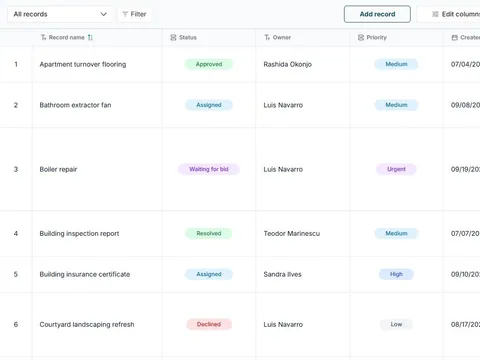Click the Waiting for bid status badge
This screenshot has height=360, width=480.
click(209, 169)
